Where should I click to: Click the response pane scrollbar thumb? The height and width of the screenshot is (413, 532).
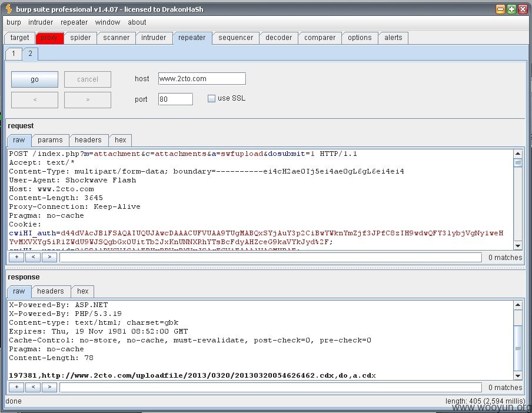click(x=518, y=348)
